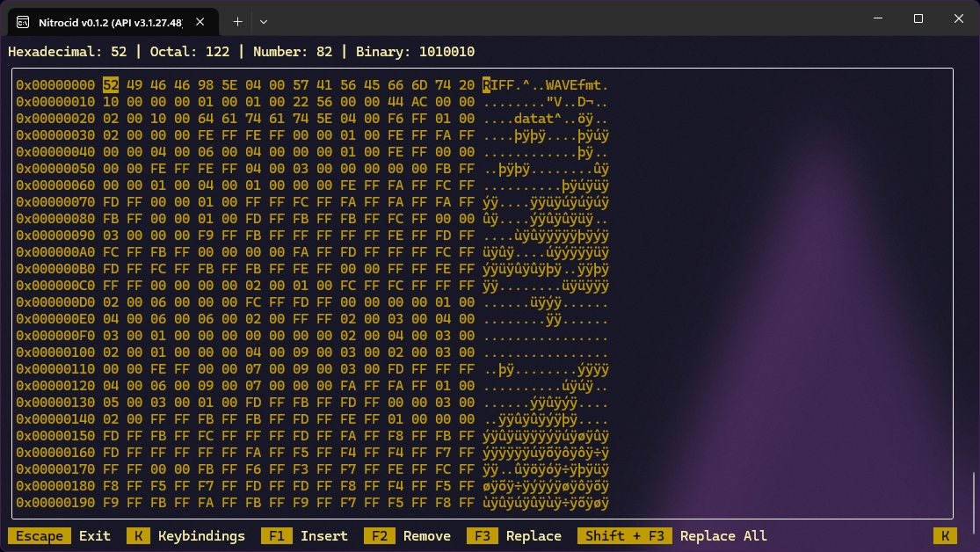Select highlighted byte 52 at offset 0x00000000
The width and height of the screenshot is (980, 552).
111,85
